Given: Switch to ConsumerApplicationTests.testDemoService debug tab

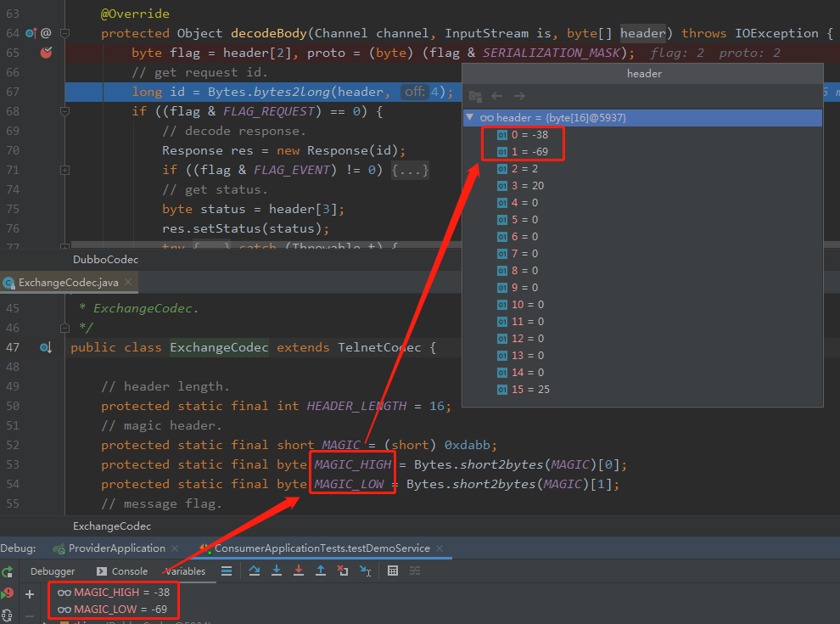Looking at the screenshot, I should (322, 548).
